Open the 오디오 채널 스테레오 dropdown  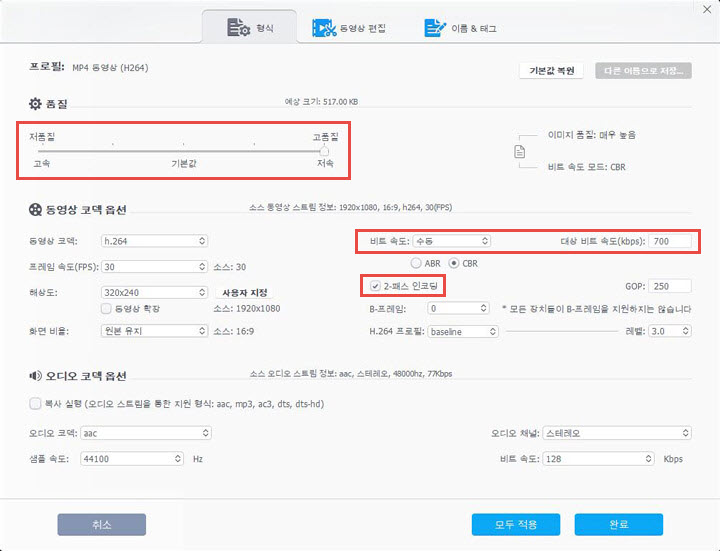click(x=617, y=433)
